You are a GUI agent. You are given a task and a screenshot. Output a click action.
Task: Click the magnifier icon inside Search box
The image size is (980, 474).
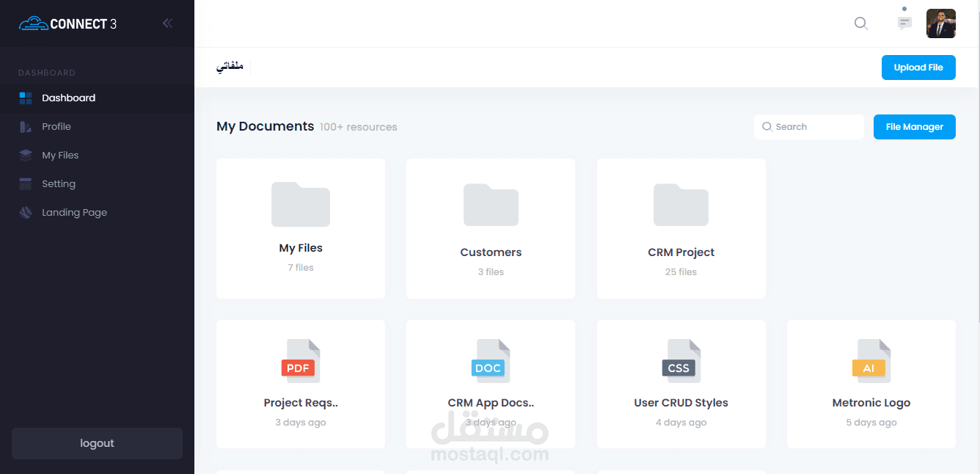click(767, 127)
